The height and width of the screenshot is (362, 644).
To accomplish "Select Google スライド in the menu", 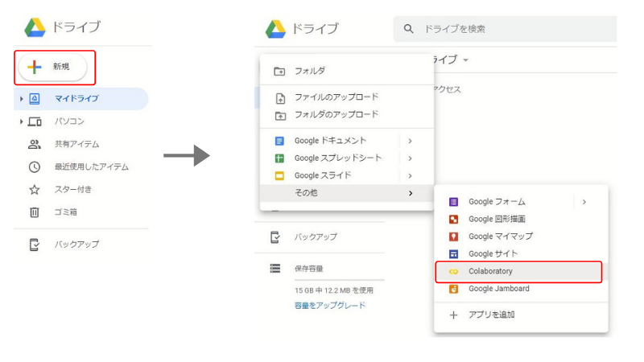I will [x=347, y=175].
